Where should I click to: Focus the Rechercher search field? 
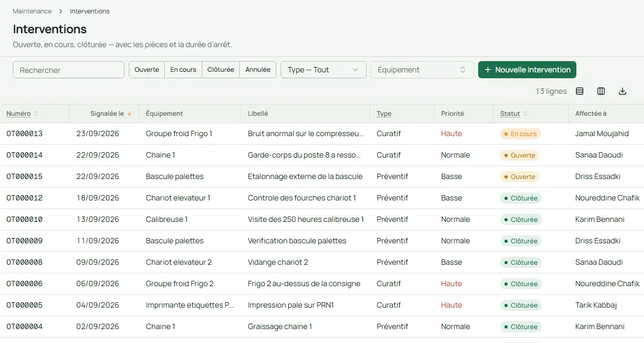point(69,70)
